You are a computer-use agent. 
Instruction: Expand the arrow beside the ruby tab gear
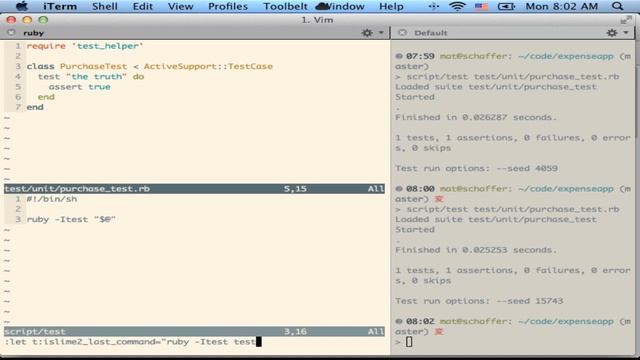point(381,33)
